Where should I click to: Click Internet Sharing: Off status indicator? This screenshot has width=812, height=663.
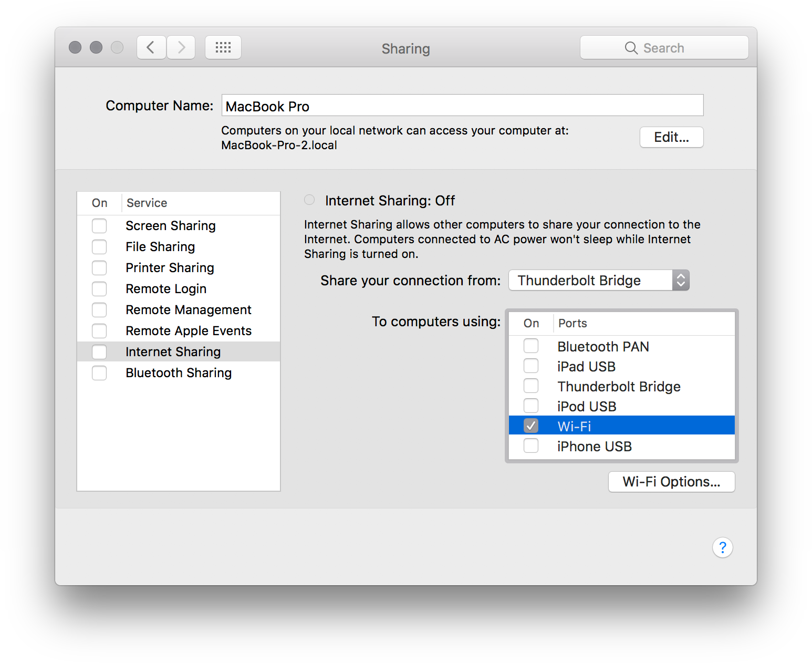pyautogui.click(x=309, y=200)
